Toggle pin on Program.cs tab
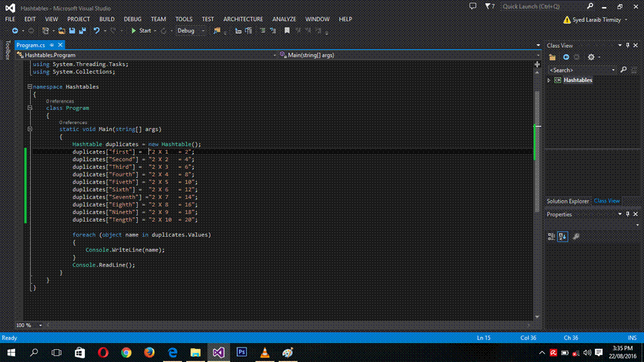644x362 pixels. [x=52, y=45]
